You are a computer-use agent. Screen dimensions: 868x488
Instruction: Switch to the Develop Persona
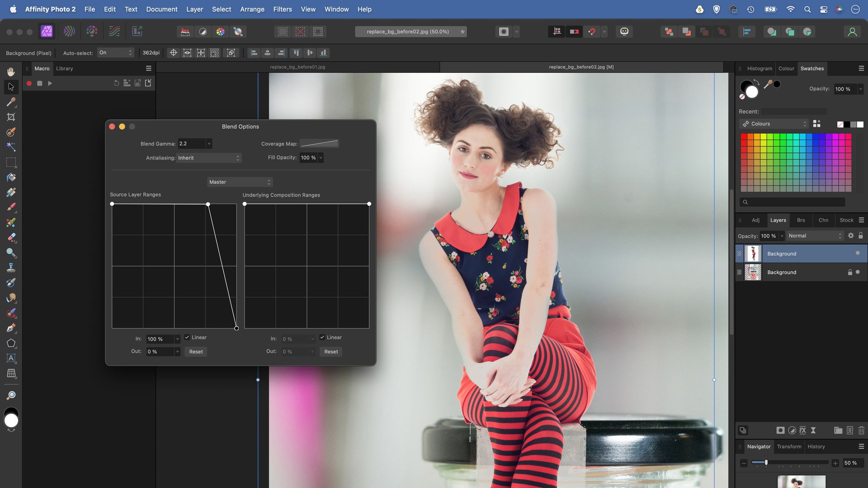point(92,31)
